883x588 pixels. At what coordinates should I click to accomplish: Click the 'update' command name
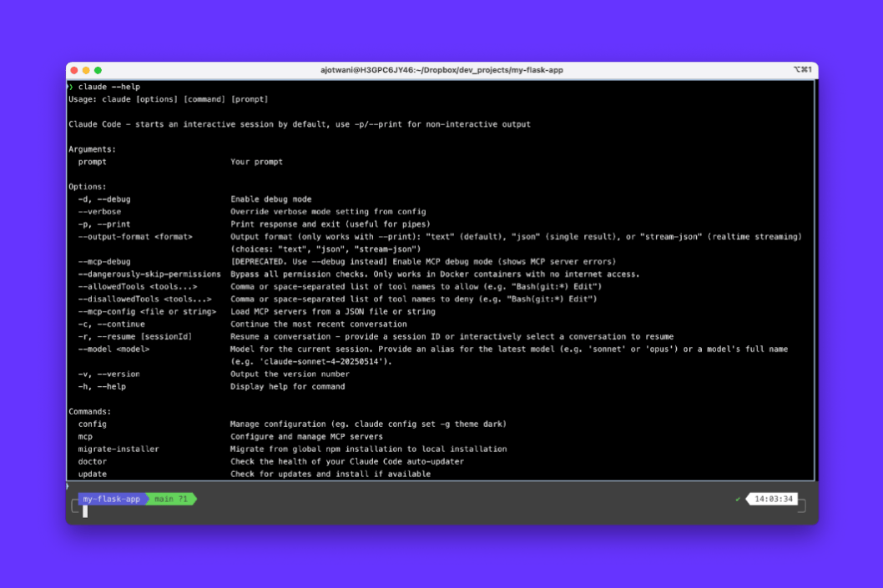click(93, 474)
